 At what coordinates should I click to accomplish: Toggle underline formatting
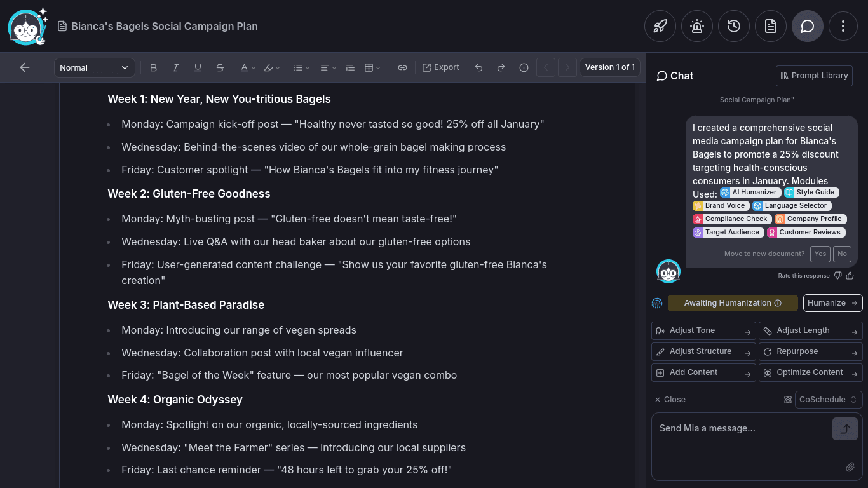click(198, 67)
